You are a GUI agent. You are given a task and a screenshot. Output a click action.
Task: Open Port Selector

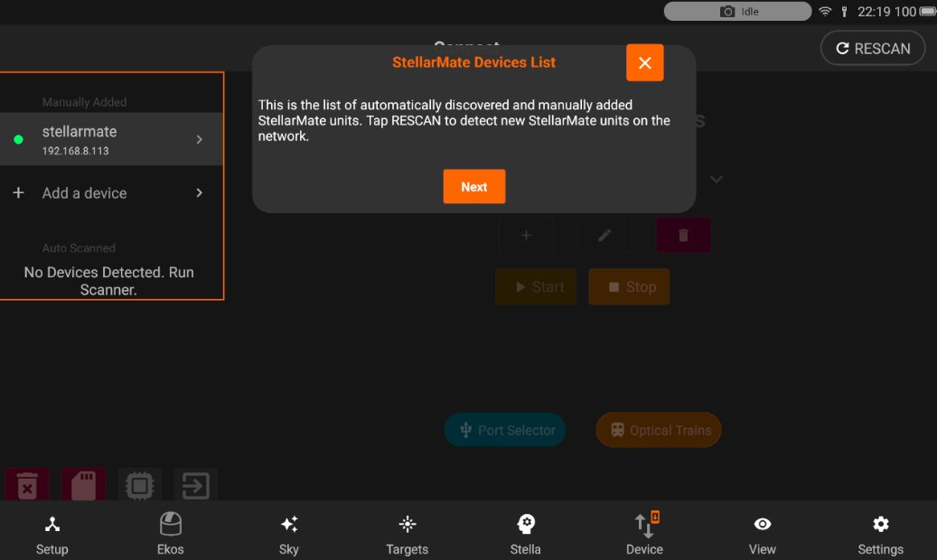click(505, 430)
